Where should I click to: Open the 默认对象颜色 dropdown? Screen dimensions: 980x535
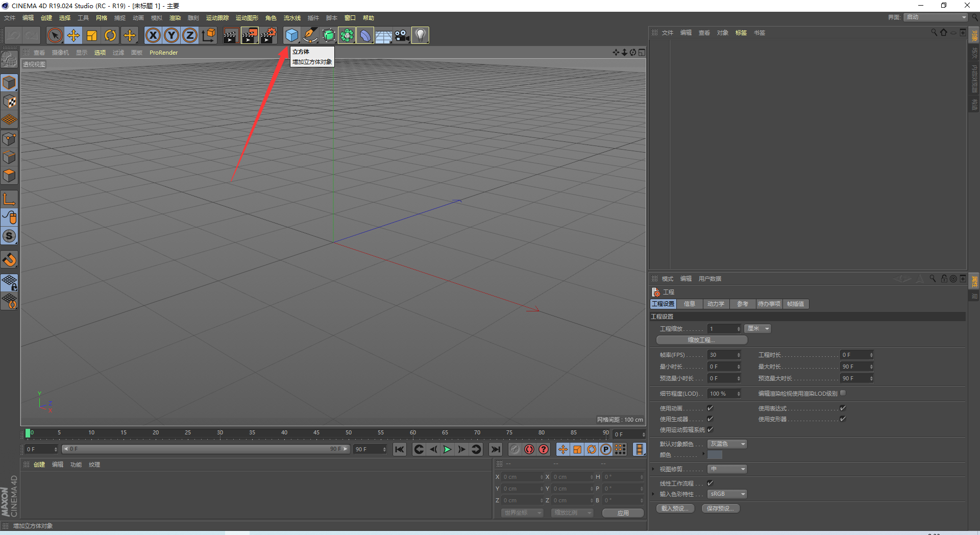[727, 444]
